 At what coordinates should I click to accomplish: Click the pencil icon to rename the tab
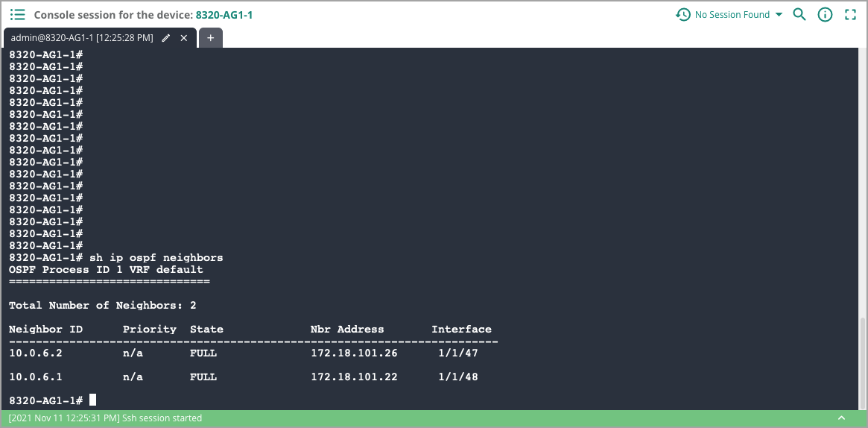click(166, 37)
